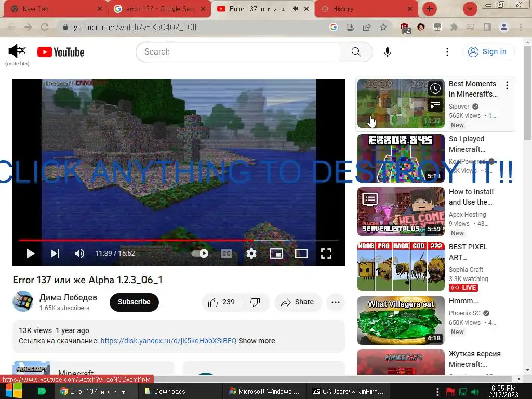
Task: Dislike the video
Action: 255,302
